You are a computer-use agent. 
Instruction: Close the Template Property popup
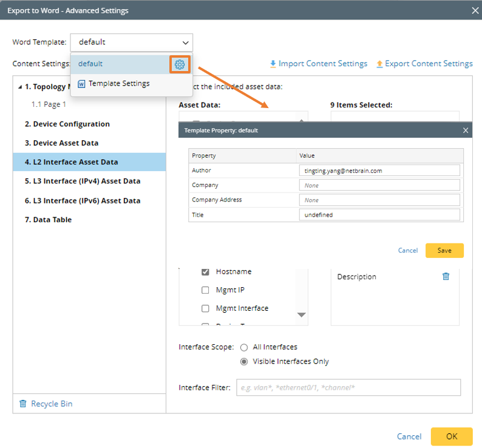click(x=466, y=131)
